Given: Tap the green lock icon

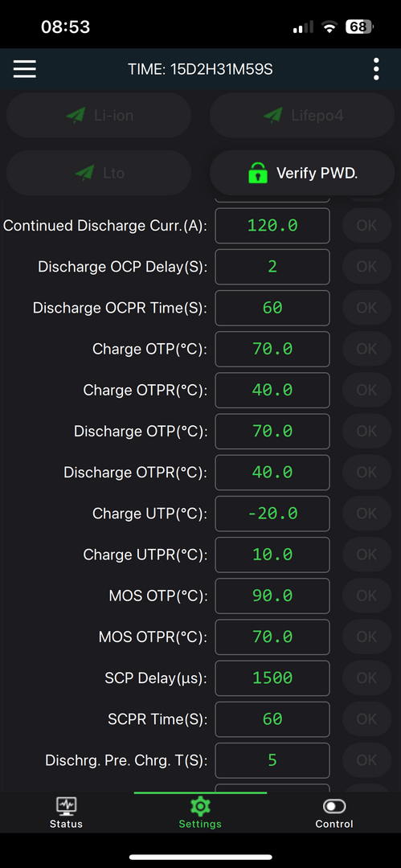Looking at the screenshot, I should 257,173.
